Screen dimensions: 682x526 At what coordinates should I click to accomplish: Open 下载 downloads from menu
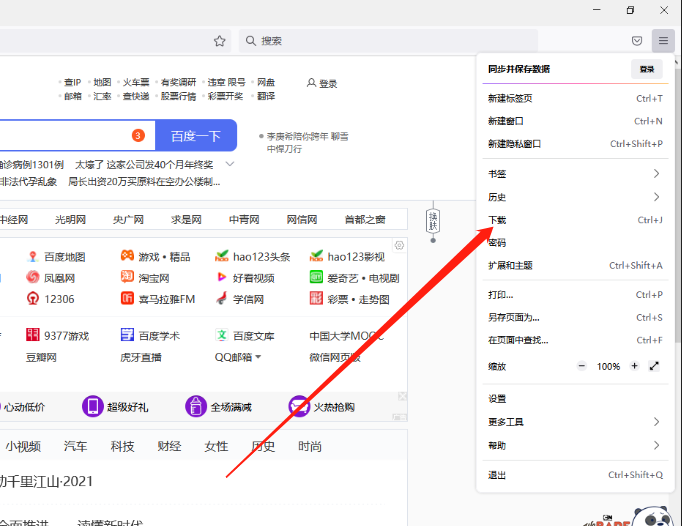tap(575, 220)
